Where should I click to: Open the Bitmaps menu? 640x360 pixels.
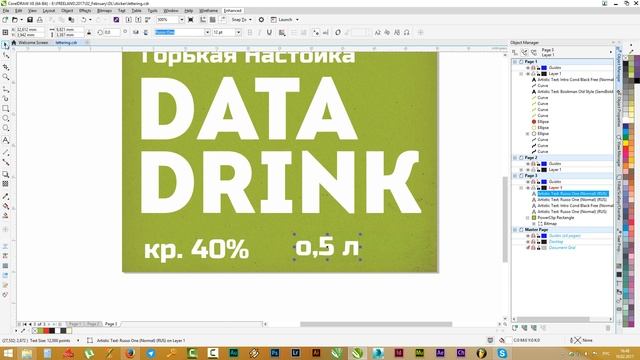point(104,11)
